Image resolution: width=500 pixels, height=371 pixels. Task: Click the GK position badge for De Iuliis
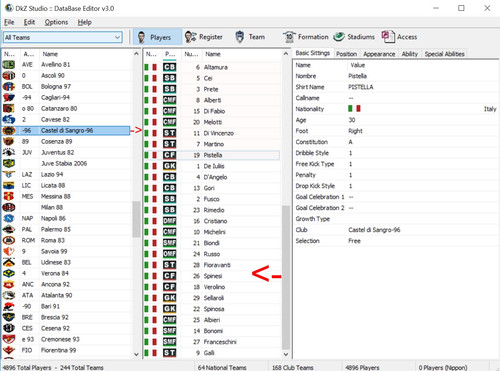(x=170, y=166)
